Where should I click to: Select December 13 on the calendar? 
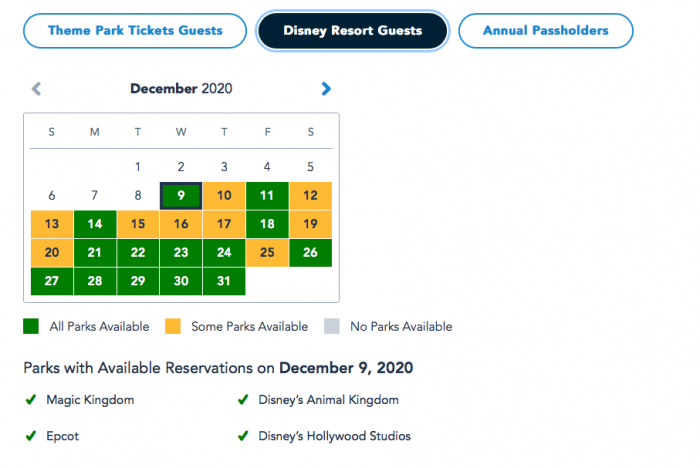click(52, 224)
